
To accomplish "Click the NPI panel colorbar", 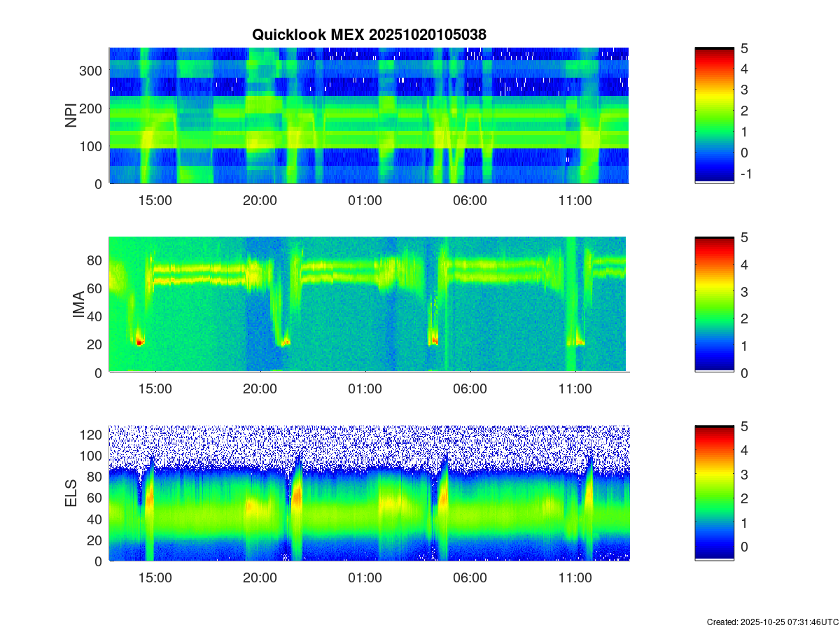I will (x=714, y=115).
